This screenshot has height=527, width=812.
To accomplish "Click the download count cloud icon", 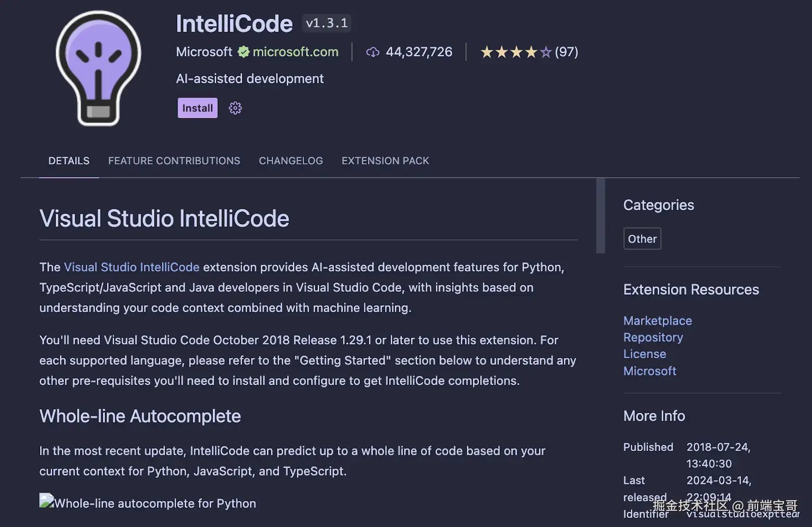I will coord(373,52).
